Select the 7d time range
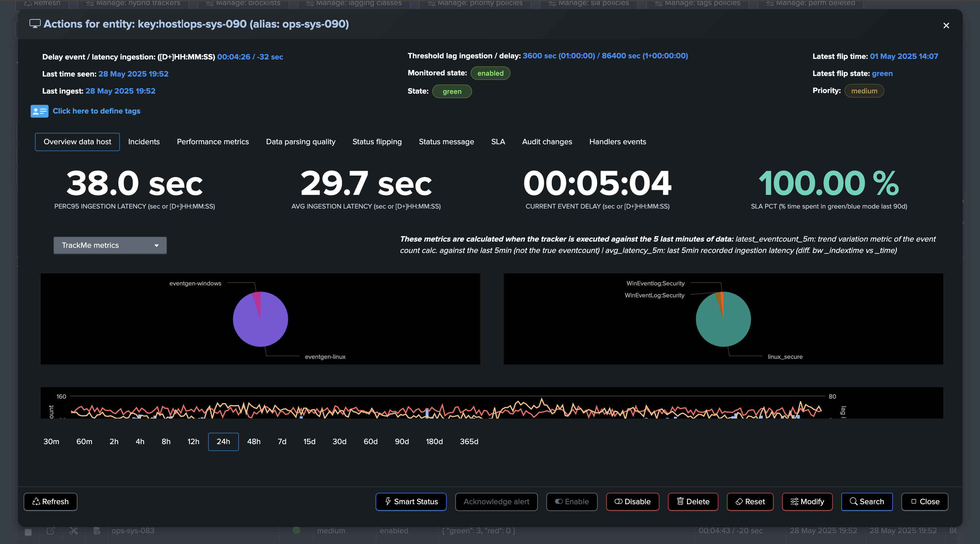Image resolution: width=980 pixels, height=544 pixels. click(x=282, y=441)
